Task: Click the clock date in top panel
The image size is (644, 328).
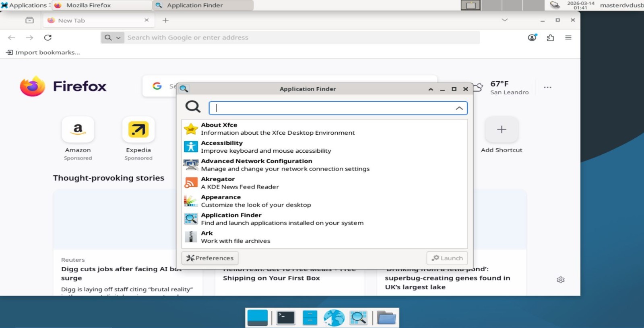Action: click(580, 5)
